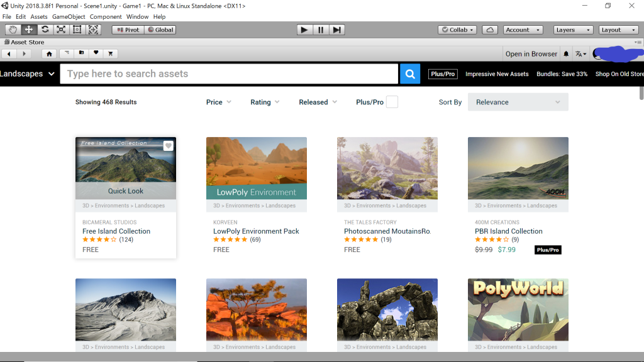Open LowPoly Environment Pack thumbnail
This screenshot has height=362, width=644.
click(257, 168)
